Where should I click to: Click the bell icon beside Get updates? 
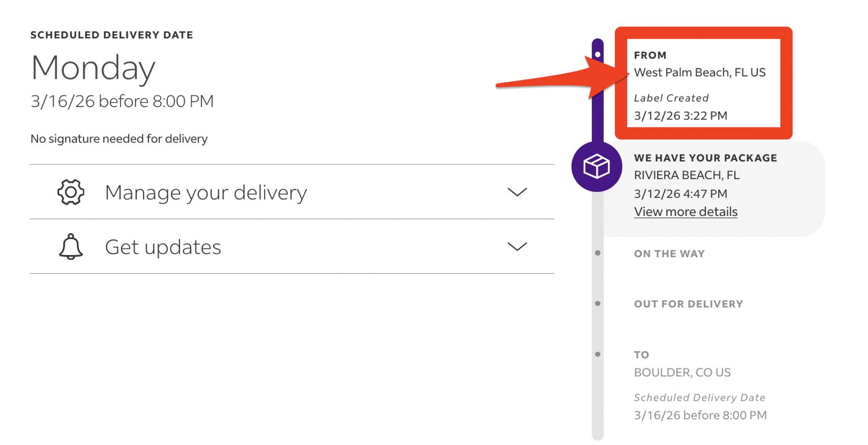71,246
